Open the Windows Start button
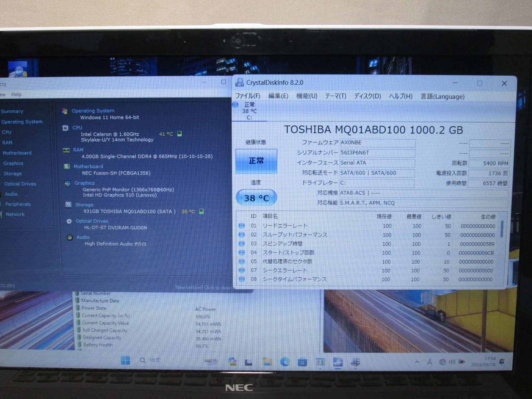532x399 pixels. pos(125,360)
